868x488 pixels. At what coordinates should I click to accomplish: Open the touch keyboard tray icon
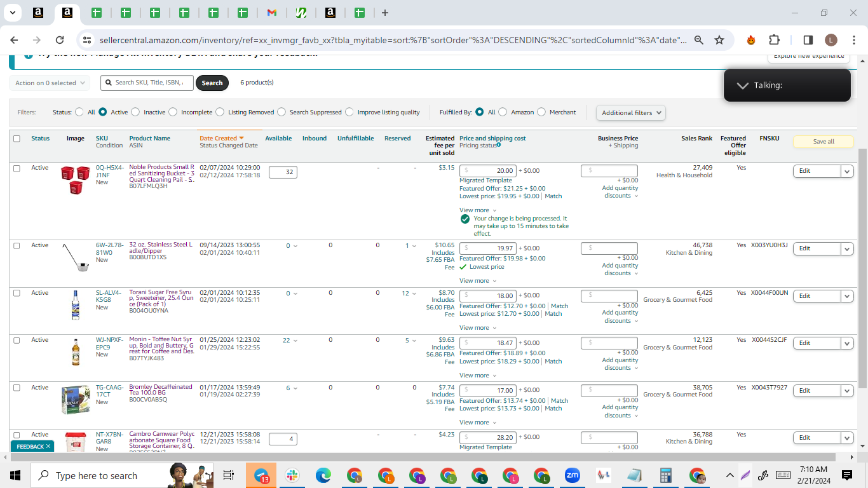(x=783, y=475)
